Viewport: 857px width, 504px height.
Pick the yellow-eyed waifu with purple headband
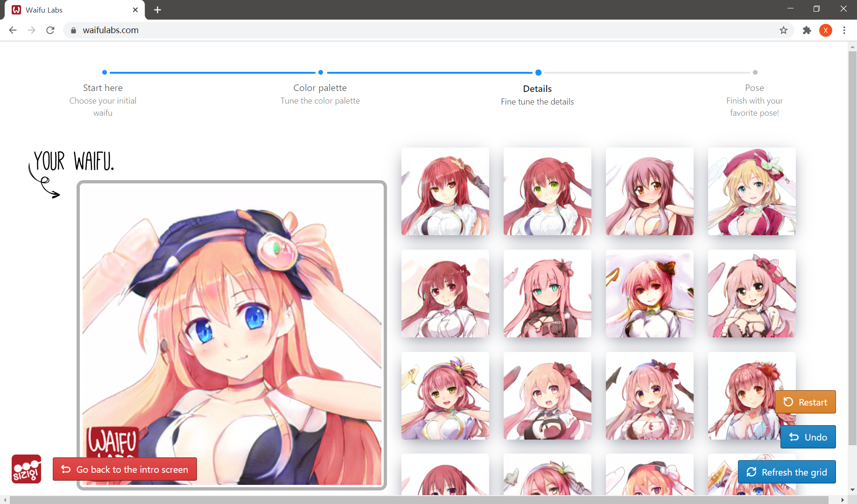pyautogui.click(x=445, y=396)
